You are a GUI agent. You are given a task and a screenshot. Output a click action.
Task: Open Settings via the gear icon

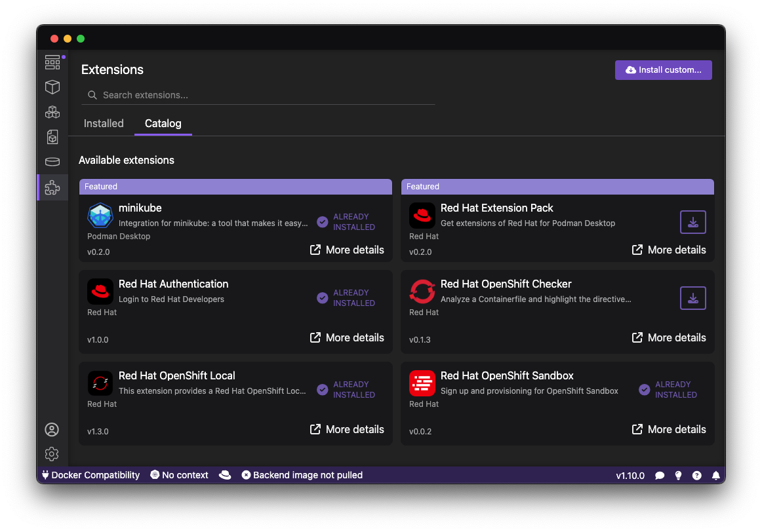(x=52, y=453)
